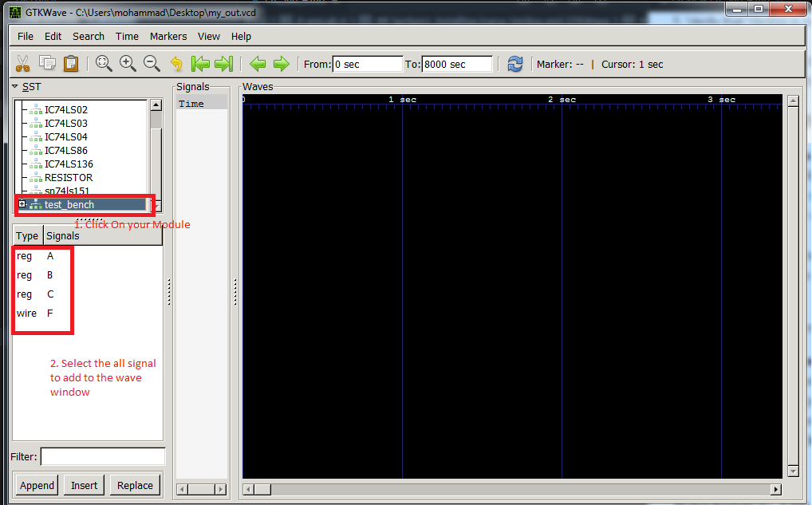Click the Paste traces clipboard icon
The width and height of the screenshot is (812, 505).
click(x=71, y=64)
